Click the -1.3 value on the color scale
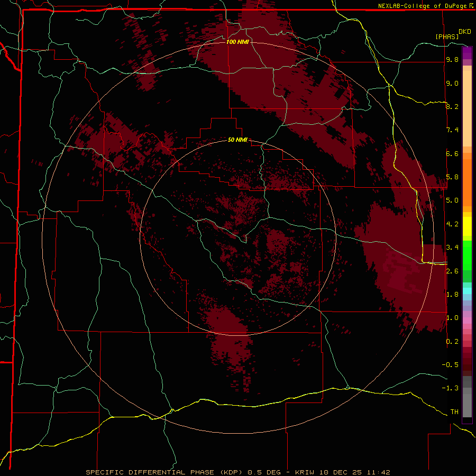The width and height of the screenshot is (476, 476). pyautogui.click(x=450, y=388)
